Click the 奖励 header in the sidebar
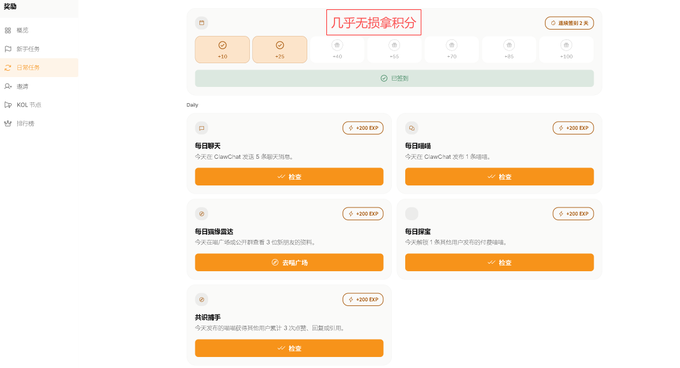This screenshot has width=680, height=368. click(x=10, y=7)
